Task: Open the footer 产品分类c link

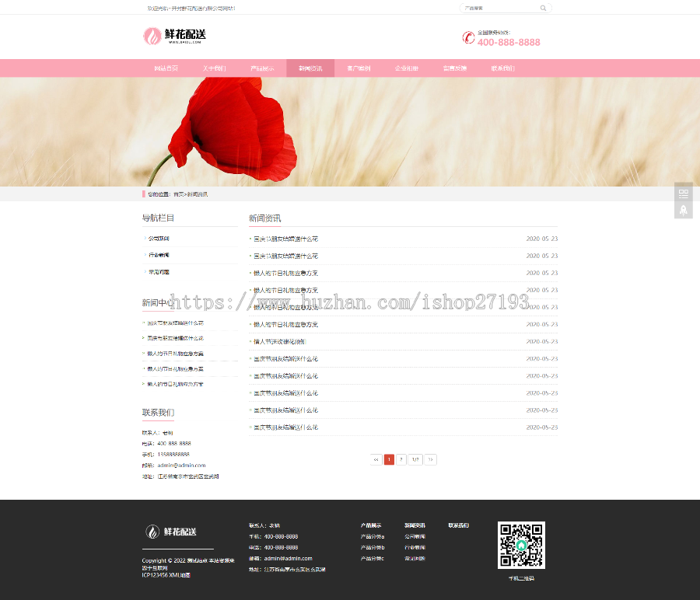Action: point(373,559)
